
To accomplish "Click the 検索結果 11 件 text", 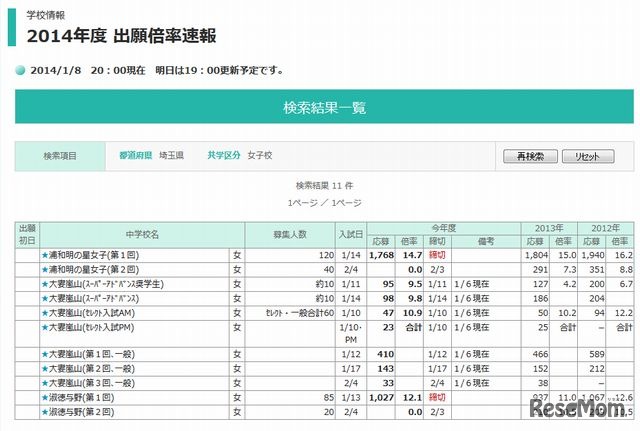I will (324, 186).
